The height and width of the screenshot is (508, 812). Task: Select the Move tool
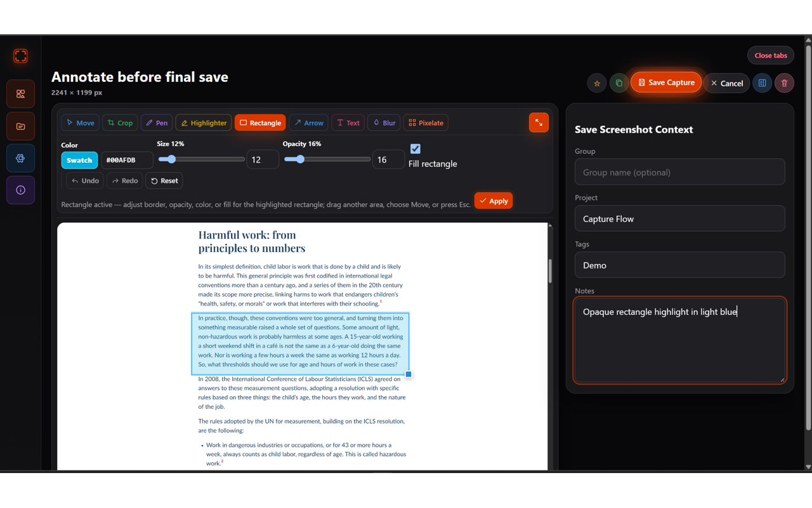[x=80, y=123]
